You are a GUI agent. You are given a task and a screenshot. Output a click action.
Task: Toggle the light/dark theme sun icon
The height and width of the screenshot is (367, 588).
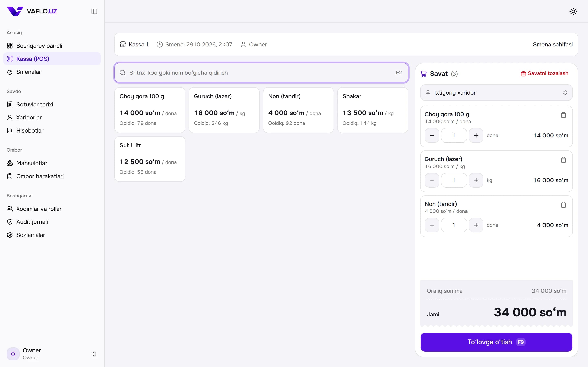[573, 11]
